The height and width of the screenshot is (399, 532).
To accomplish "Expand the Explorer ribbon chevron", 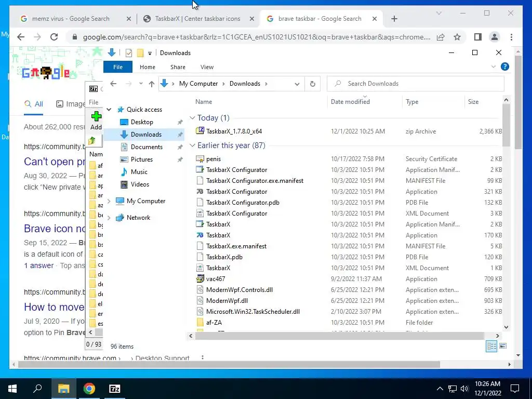I will [494, 67].
